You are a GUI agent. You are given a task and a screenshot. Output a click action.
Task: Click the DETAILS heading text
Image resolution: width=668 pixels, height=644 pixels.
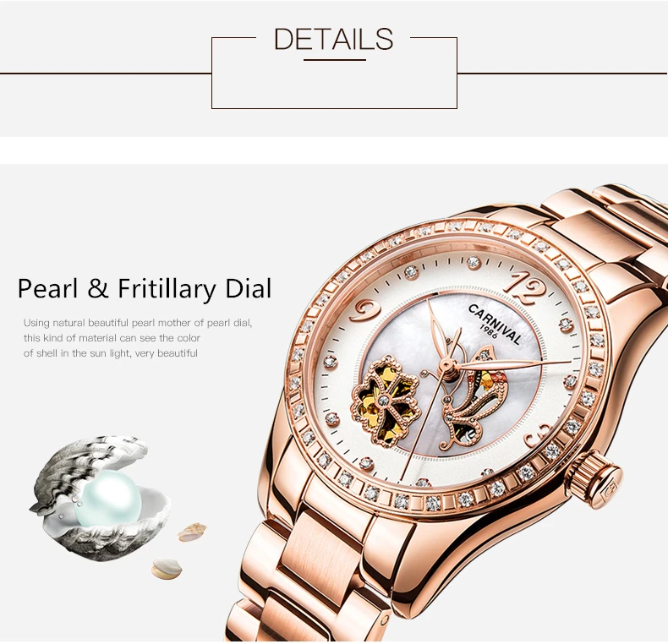coord(333,39)
